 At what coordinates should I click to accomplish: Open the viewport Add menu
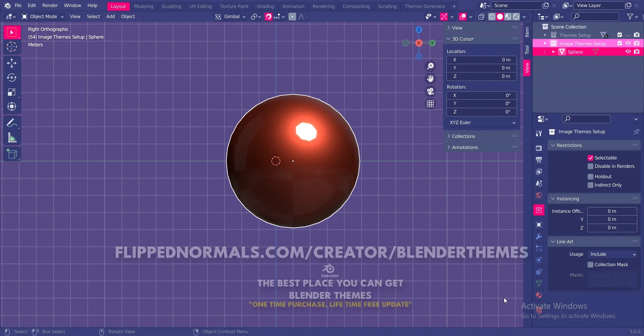coord(110,16)
